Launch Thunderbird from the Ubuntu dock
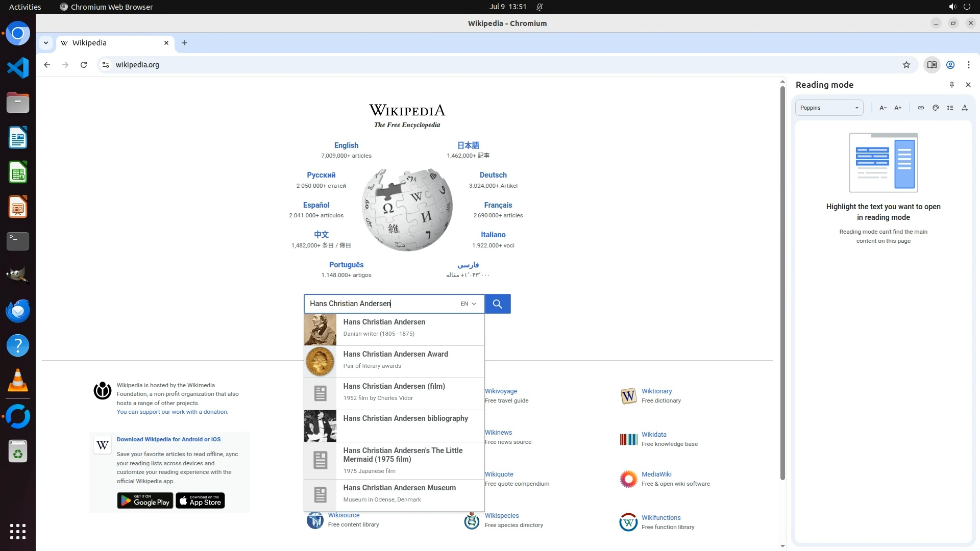Image resolution: width=980 pixels, height=551 pixels. click(18, 311)
